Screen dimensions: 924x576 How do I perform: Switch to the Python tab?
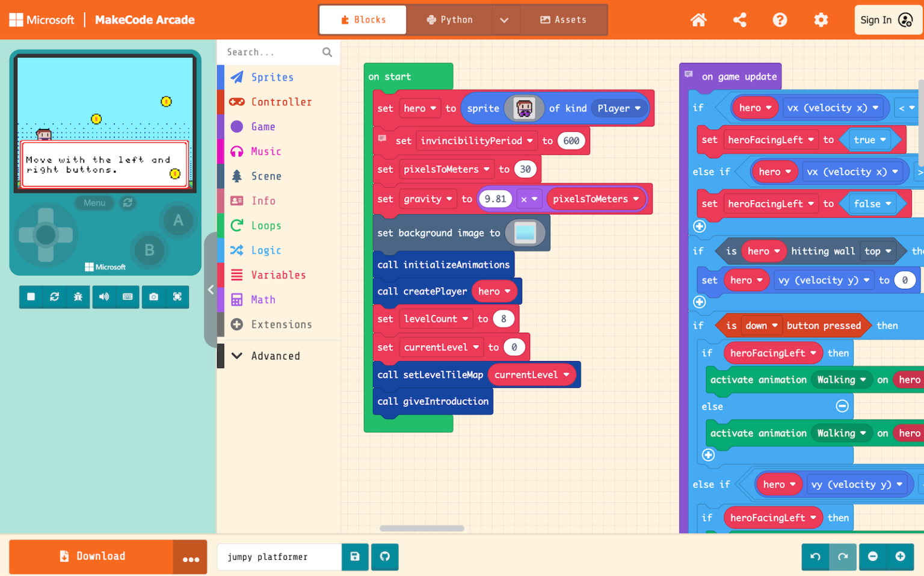(449, 19)
